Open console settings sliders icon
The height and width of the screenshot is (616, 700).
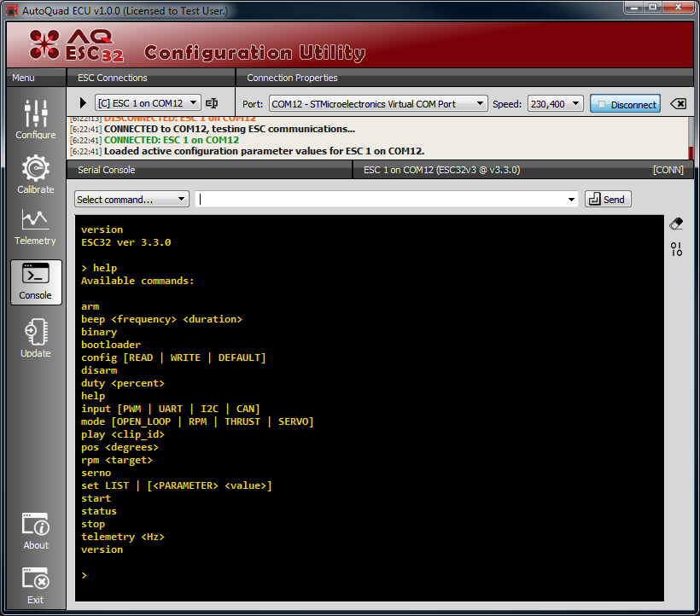click(x=676, y=249)
